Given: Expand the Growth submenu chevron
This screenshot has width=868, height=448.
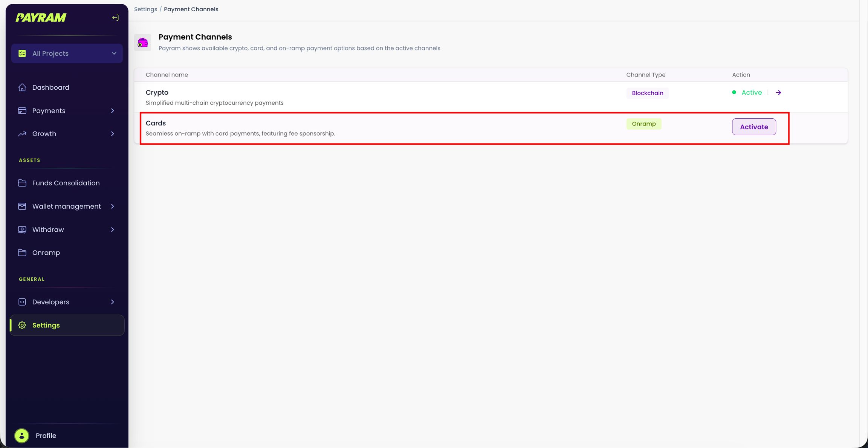Looking at the screenshot, I should [x=113, y=134].
